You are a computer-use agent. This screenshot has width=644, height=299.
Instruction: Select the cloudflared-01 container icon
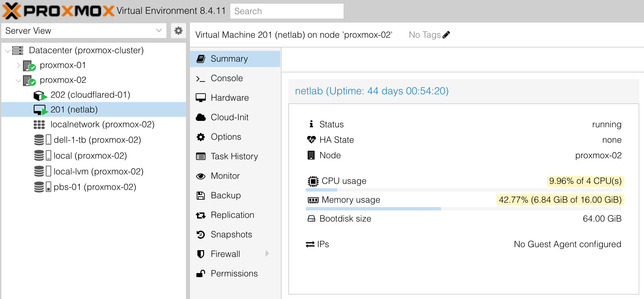click(x=39, y=95)
